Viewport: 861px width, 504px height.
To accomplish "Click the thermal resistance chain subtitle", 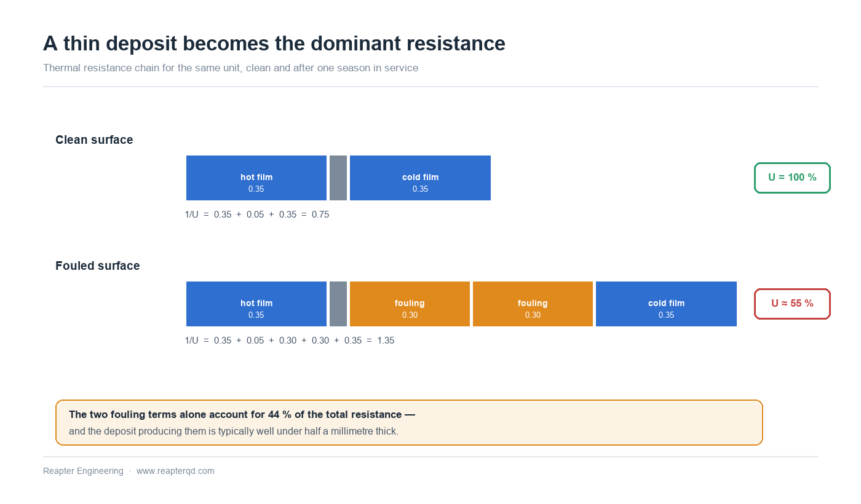I will (231, 68).
